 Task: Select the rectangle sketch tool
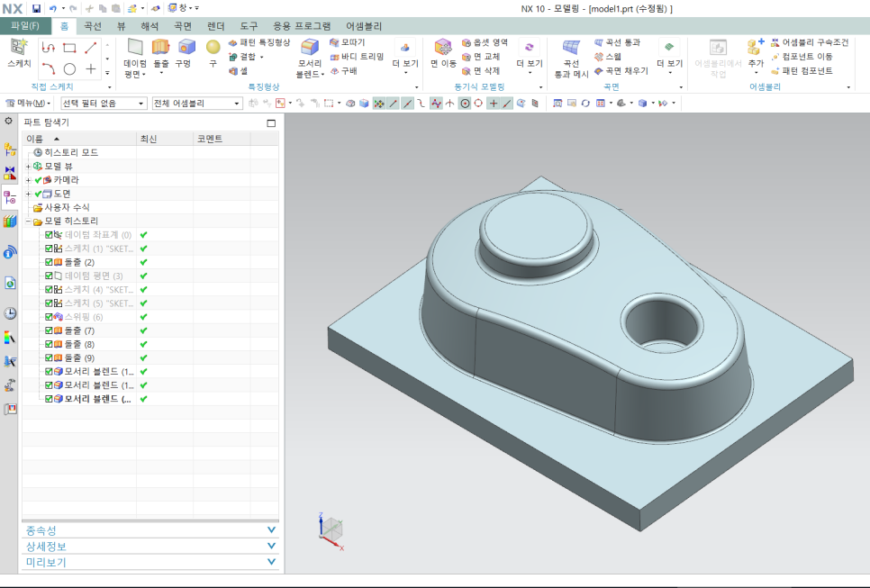pyautogui.click(x=69, y=49)
